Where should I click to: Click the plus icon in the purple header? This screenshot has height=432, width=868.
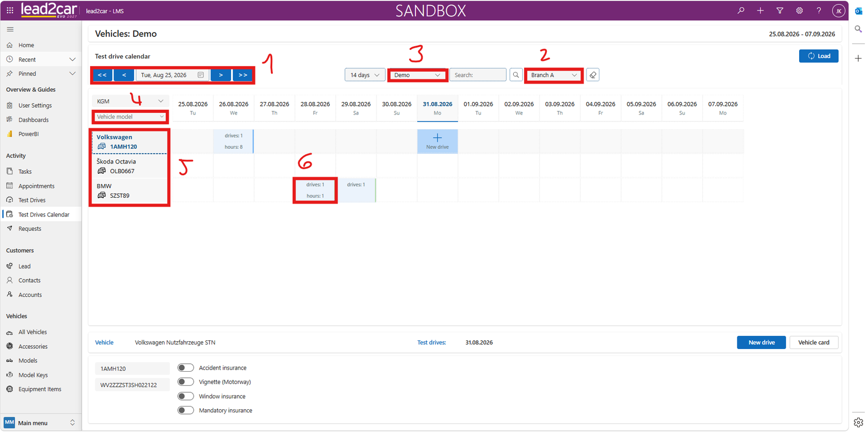760,10
